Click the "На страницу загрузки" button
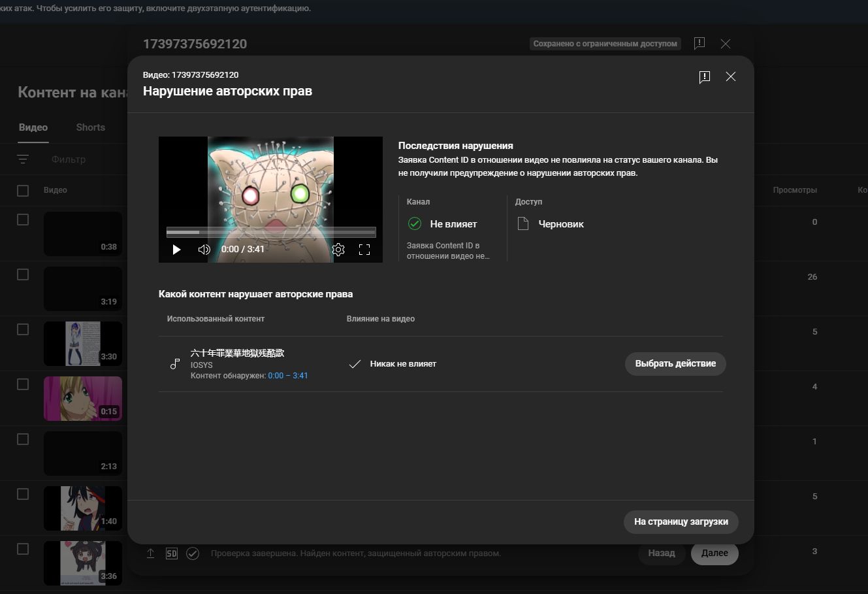Image resolution: width=868 pixels, height=594 pixels. 681,521
